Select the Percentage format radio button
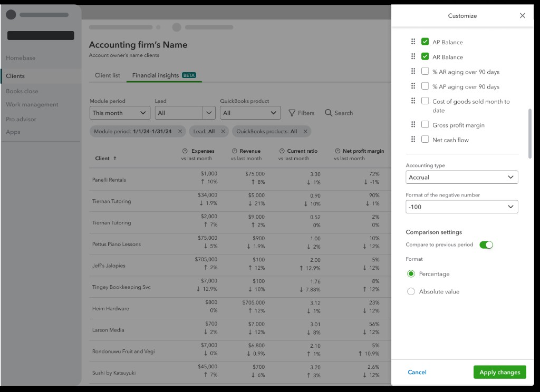 411,273
